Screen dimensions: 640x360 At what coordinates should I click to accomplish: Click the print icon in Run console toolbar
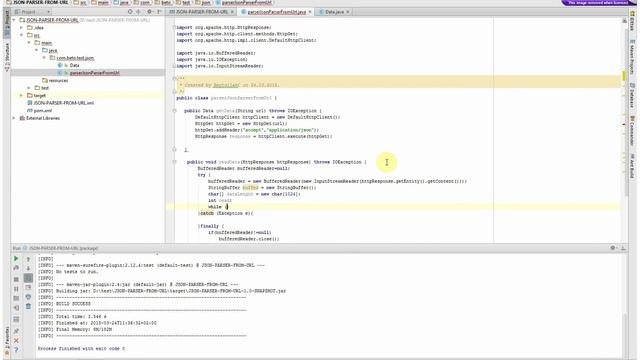28,297
